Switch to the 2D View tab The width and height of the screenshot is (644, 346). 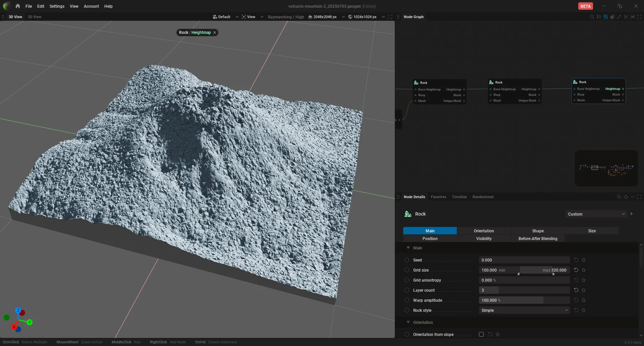tap(35, 17)
